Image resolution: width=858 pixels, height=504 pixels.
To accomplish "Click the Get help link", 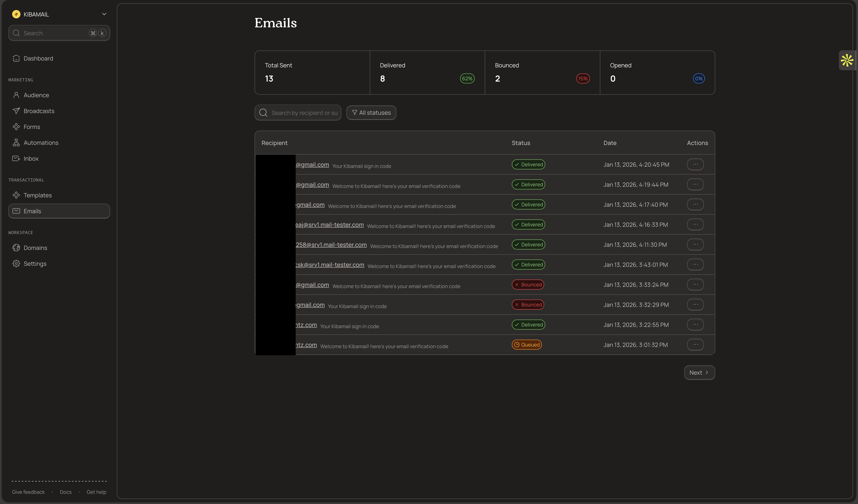I will pos(96,492).
